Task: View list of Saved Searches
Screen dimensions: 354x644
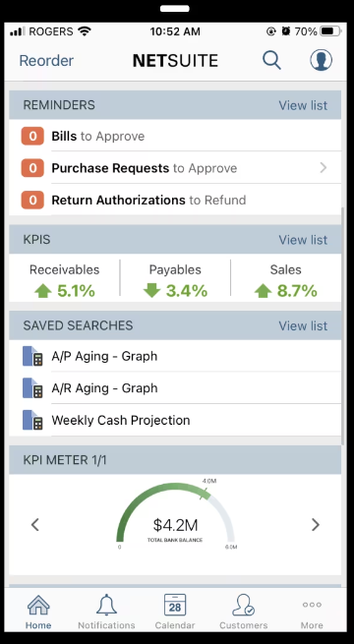Action: click(x=303, y=325)
